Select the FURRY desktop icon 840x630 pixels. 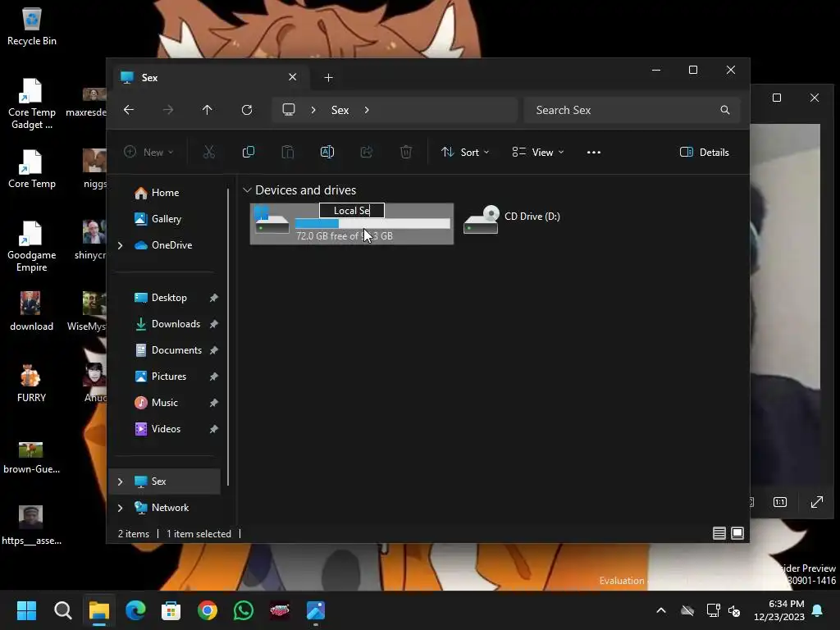(x=31, y=382)
